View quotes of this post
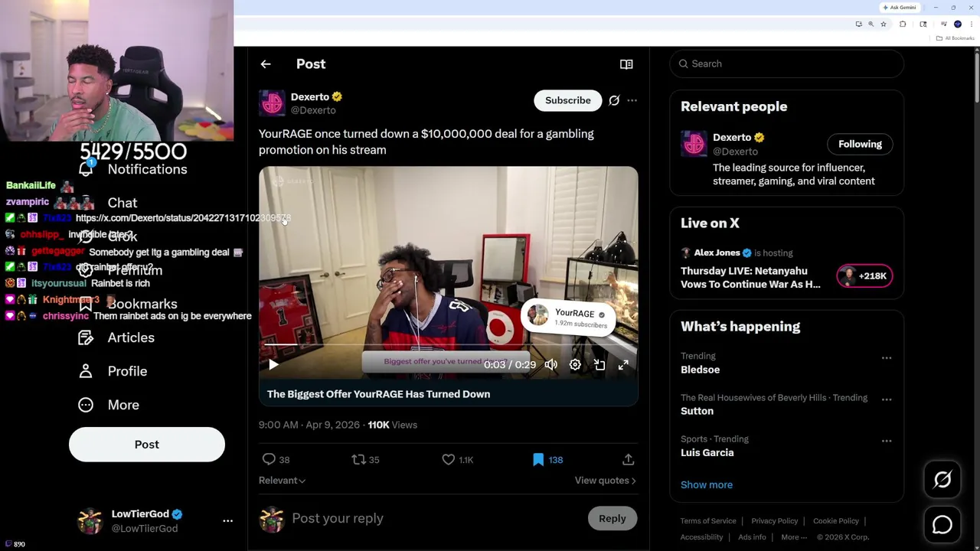The width and height of the screenshot is (980, 551). pos(605,481)
